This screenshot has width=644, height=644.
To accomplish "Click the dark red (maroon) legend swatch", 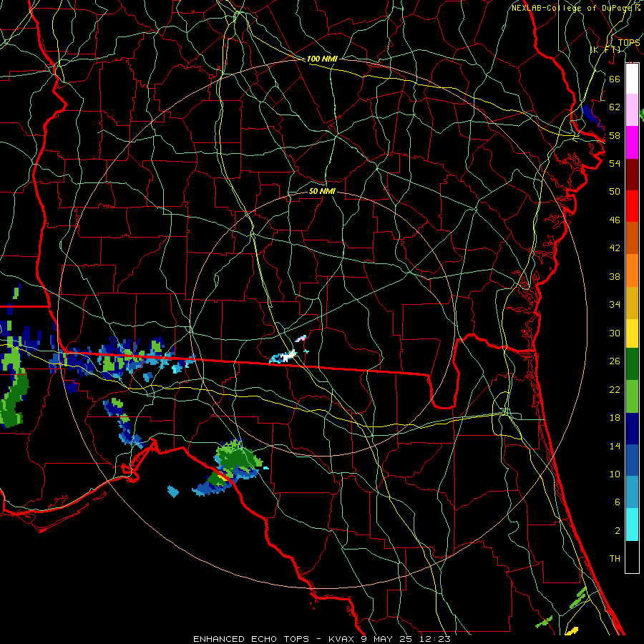I will pyautogui.click(x=632, y=175).
